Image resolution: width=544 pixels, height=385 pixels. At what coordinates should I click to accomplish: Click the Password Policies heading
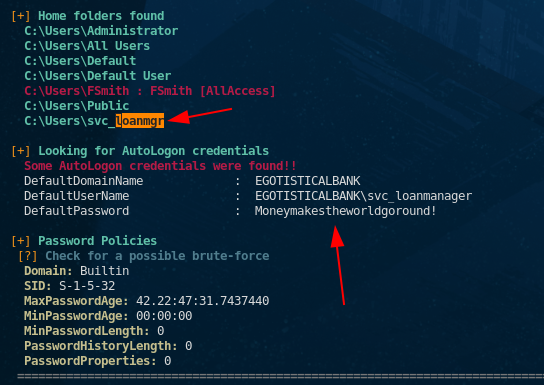coord(97,241)
